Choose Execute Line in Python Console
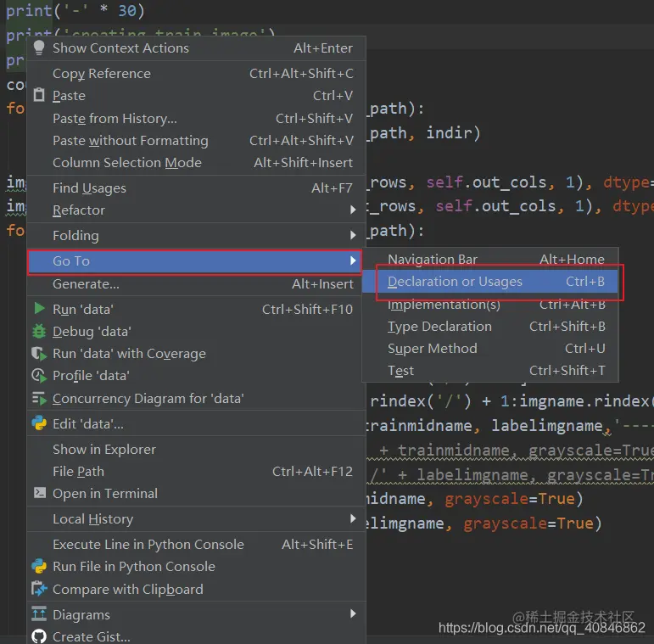 197,545
